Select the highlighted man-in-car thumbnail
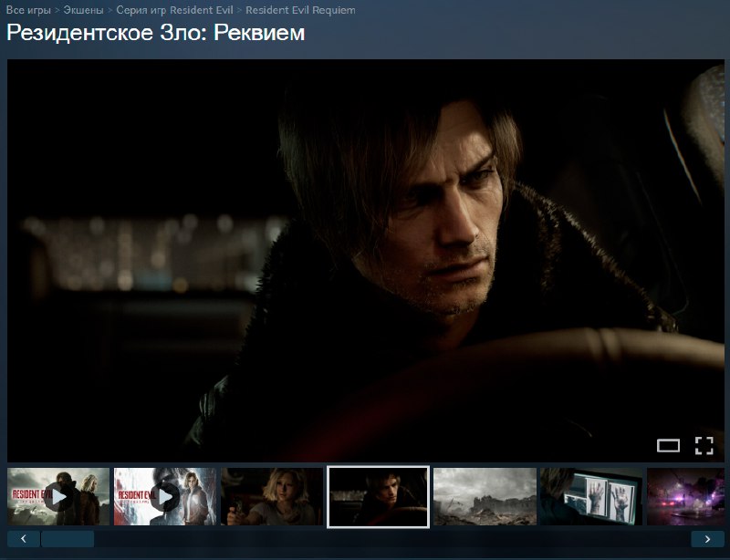 pos(378,497)
